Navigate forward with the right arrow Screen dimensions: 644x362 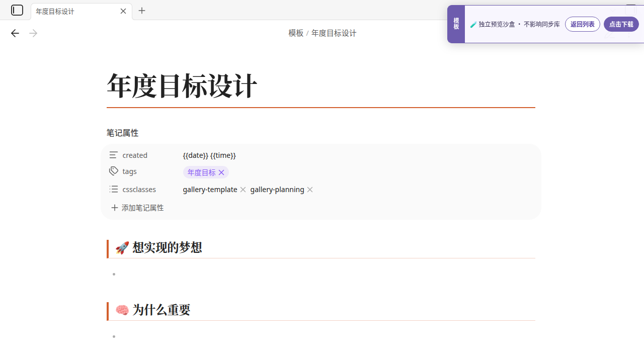pyautogui.click(x=33, y=33)
